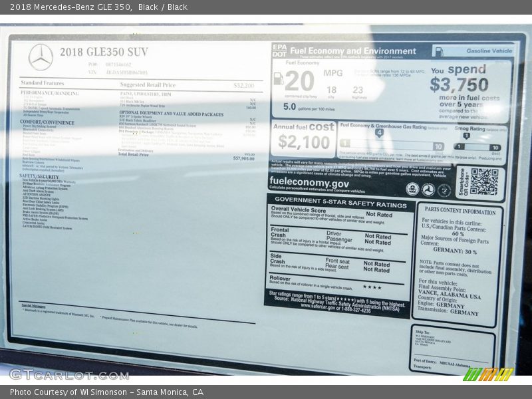
Task: Click the 'SAFETY/SECURITY' section heading
Action: coord(39,176)
